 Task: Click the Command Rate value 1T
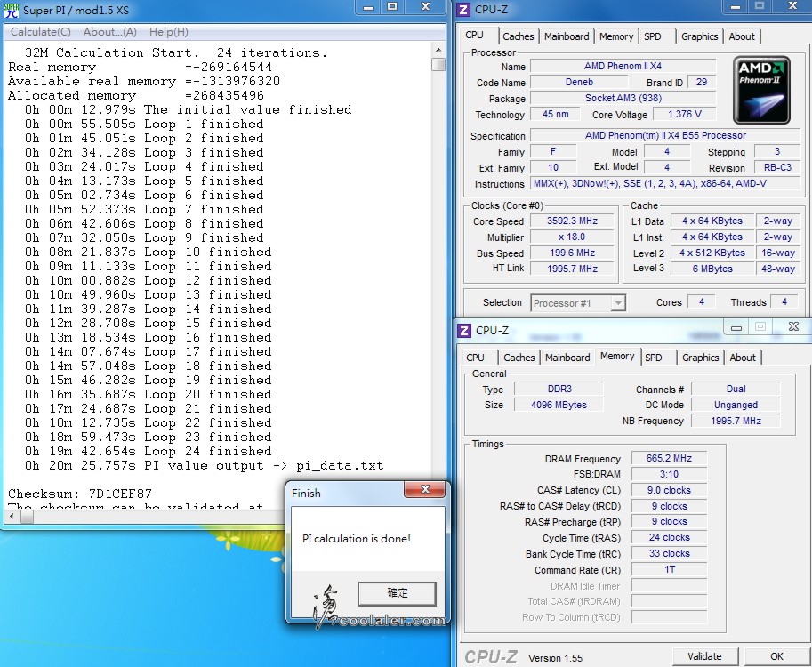[x=669, y=569]
